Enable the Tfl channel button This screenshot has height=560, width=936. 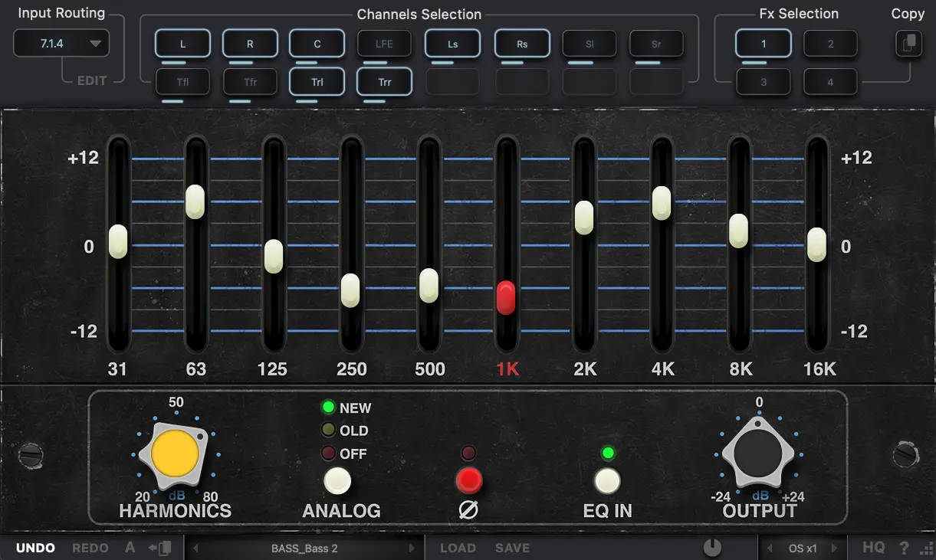pyautogui.click(x=182, y=81)
